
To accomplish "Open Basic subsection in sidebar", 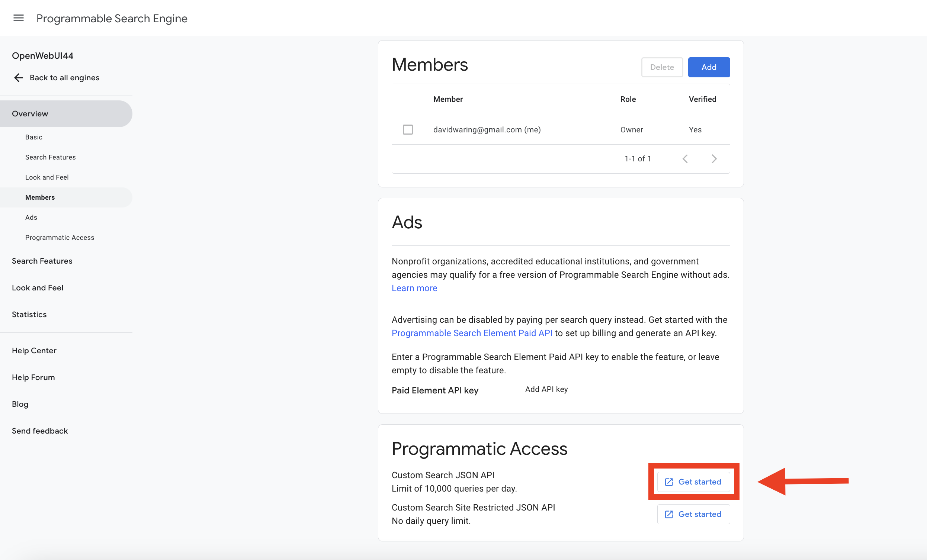I will [x=34, y=137].
